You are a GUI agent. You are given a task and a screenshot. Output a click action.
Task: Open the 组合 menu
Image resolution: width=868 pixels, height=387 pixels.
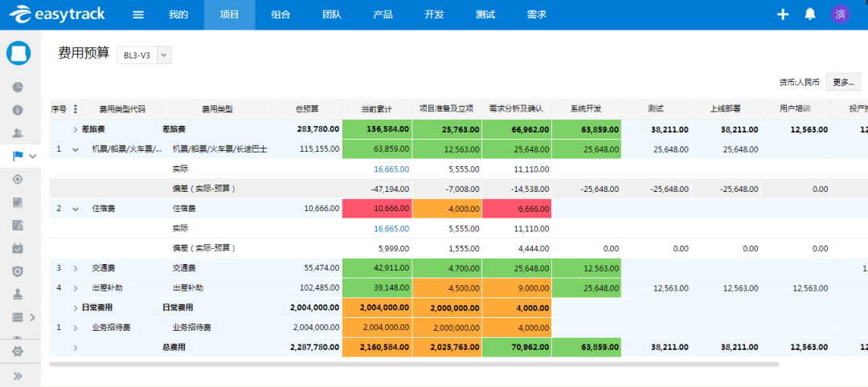click(280, 15)
